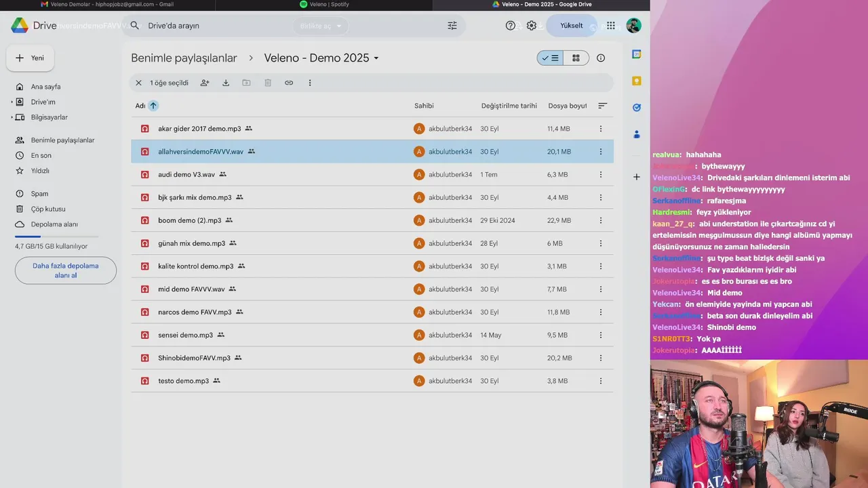The height and width of the screenshot is (488, 868).
Task: Select the Google Drive browser tab
Action: pyautogui.click(x=541, y=4)
